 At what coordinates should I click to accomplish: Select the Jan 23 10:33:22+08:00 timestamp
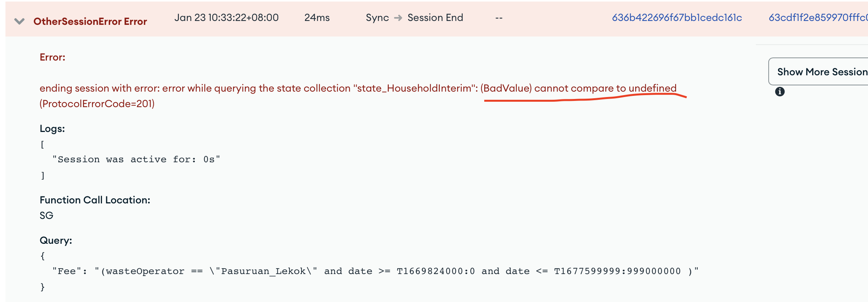[x=226, y=18]
